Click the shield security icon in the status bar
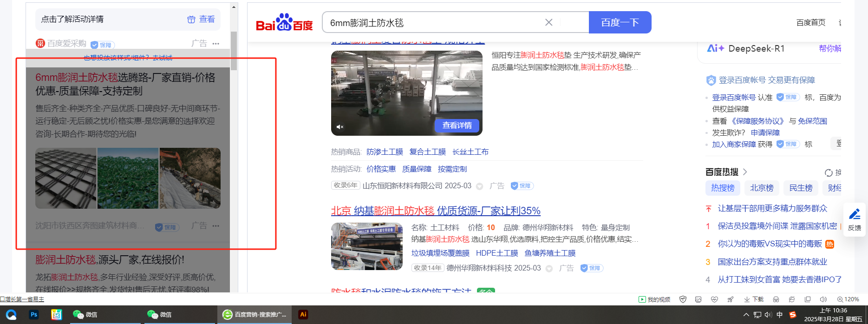The width and height of the screenshot is (868, 324). click(683, 299)
